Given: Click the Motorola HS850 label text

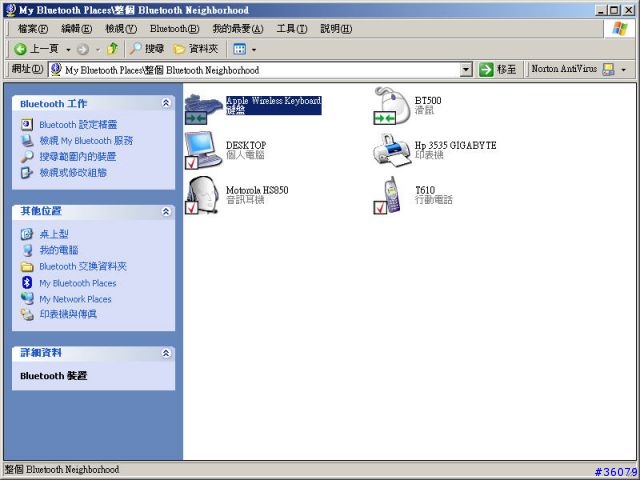Looking at the screenshot, I should tap(257, 190).
